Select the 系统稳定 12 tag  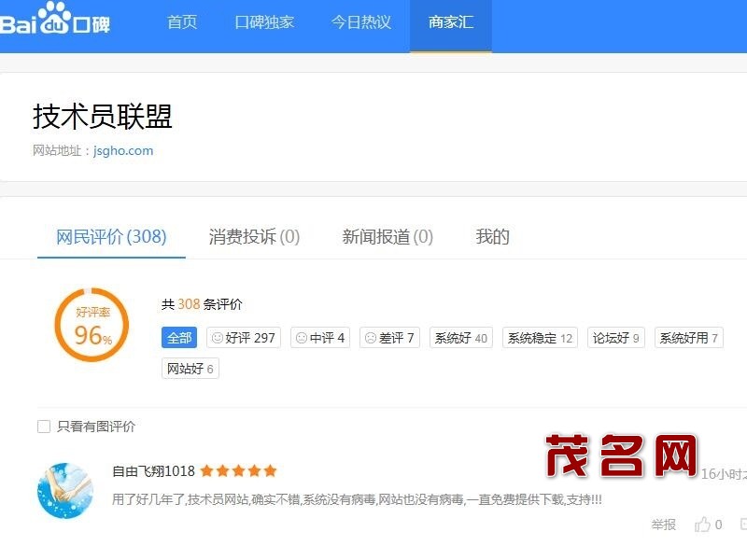(540, 338)
